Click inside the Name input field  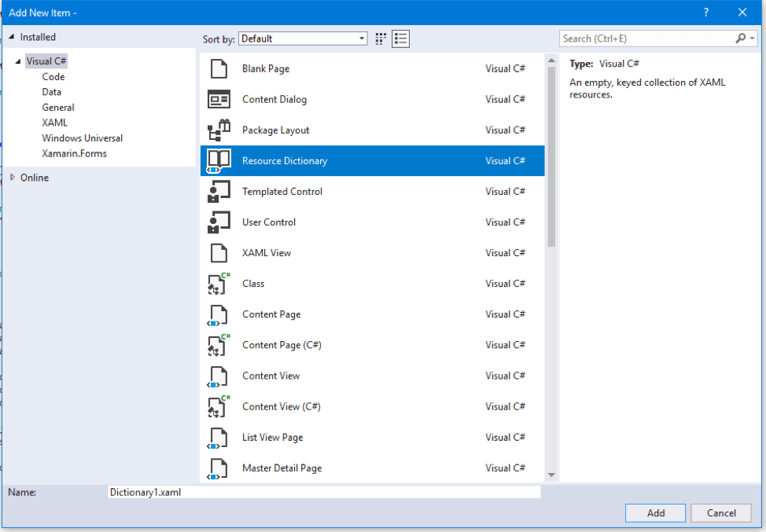point(323,492)
